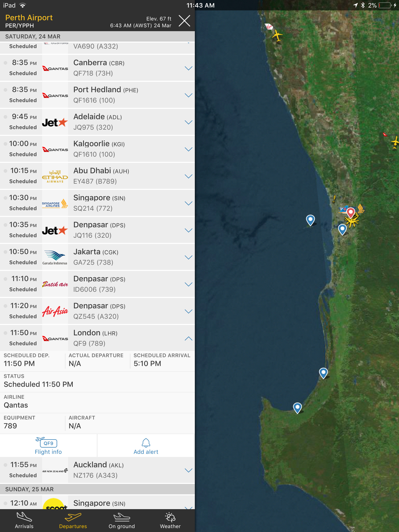Collapse the London QF9 flight details
Image resolution: width=399 pixels, height=532 pixels.
click(188, 338)
